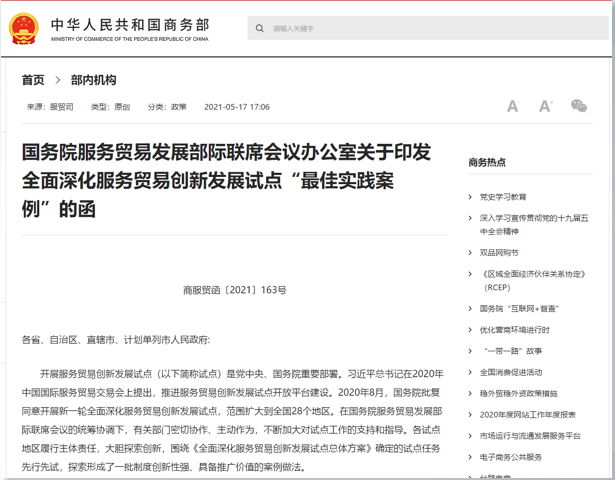Click chevron beside 市场运行与流通发展服务平台

470,436
